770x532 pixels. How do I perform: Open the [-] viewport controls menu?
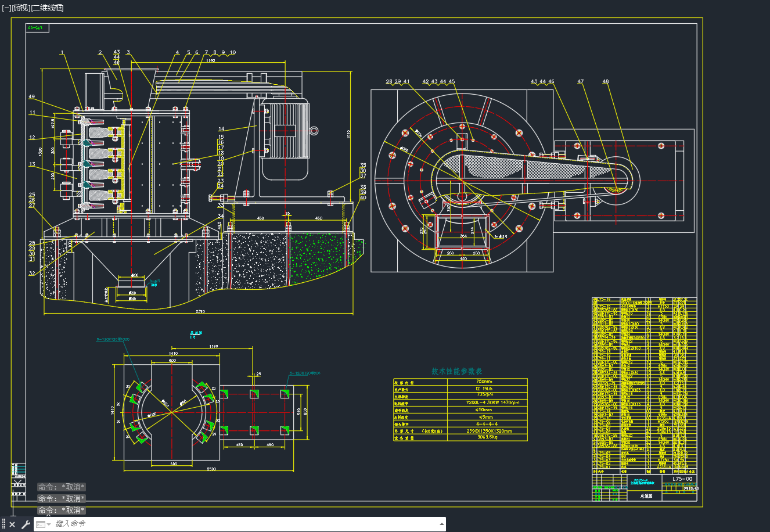pos(7,8)
